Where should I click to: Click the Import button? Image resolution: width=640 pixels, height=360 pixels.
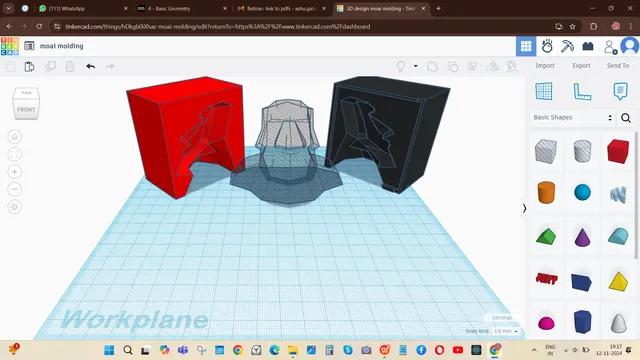545,66
